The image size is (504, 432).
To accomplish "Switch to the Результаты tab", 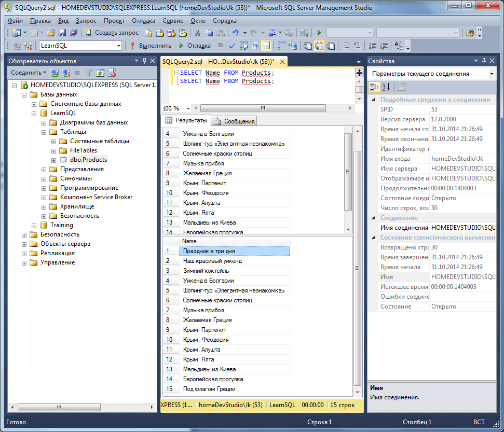I will coord(186,120).
